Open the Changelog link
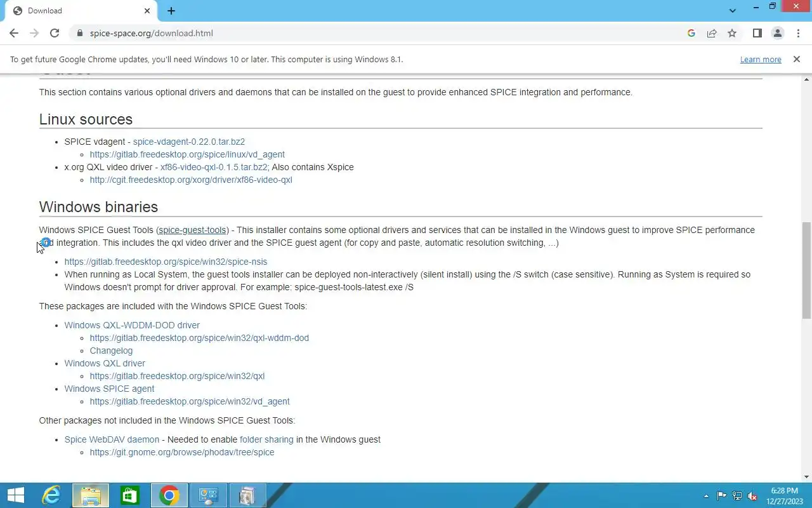Viewport: 812px width, 508px height. point(111,351)
